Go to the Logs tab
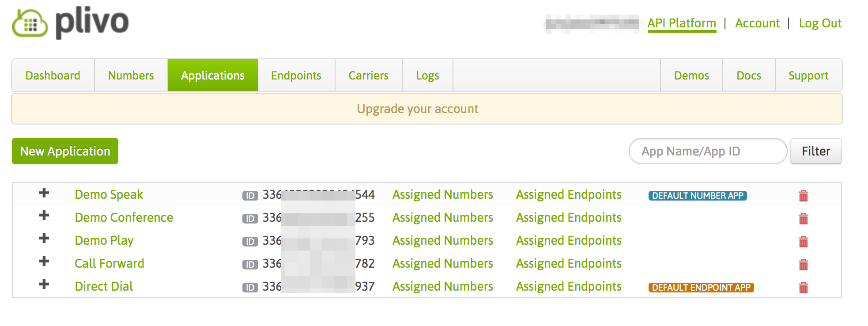The image size is (868, 326). coord(427,76)
